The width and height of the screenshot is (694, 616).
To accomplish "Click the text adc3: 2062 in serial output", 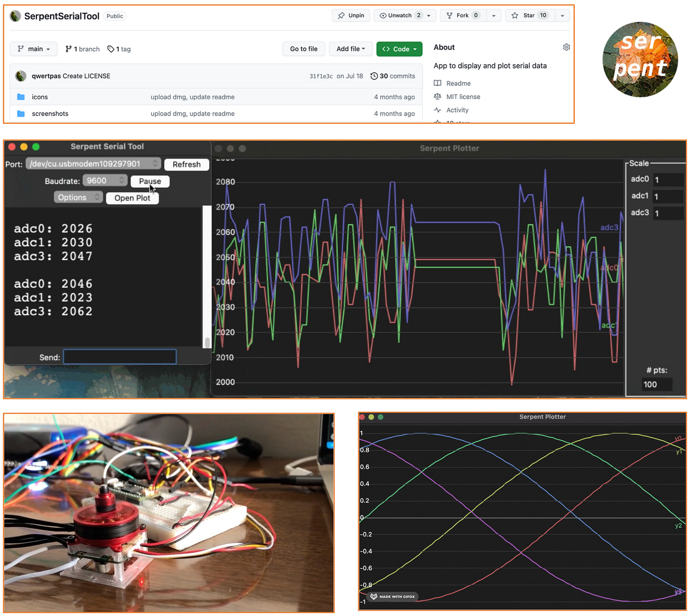I will tap(53, 311).
